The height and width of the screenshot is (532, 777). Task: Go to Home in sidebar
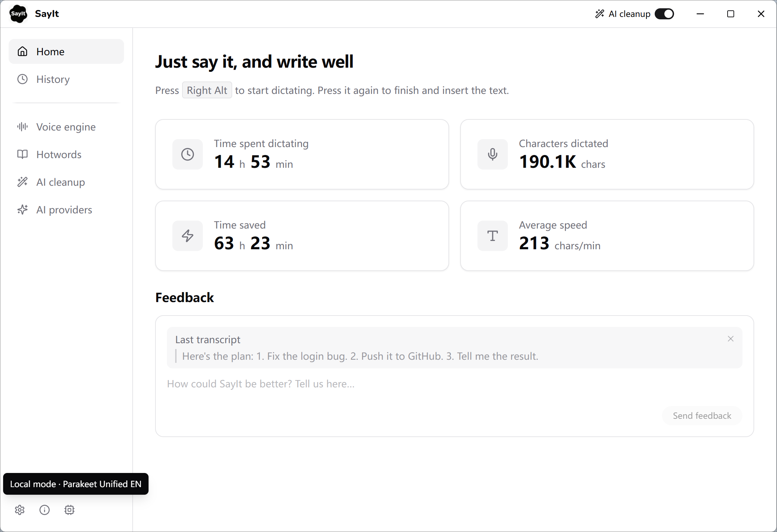[x=66, y=51]
